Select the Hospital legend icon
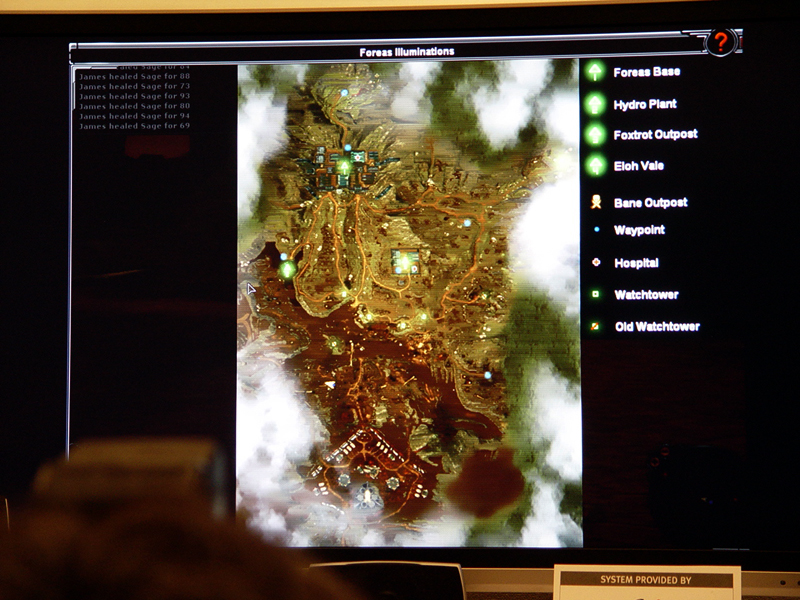This screenshot has height=600, width=800. (596, 263)
